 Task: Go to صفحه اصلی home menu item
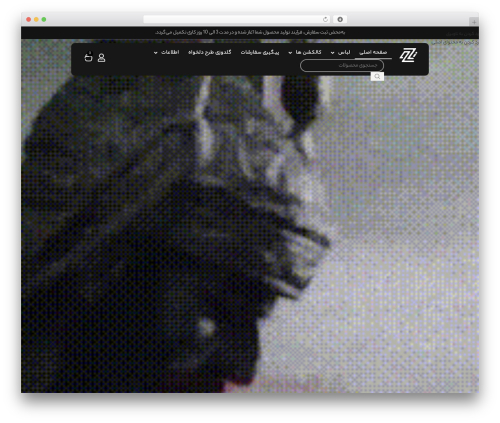373,52
